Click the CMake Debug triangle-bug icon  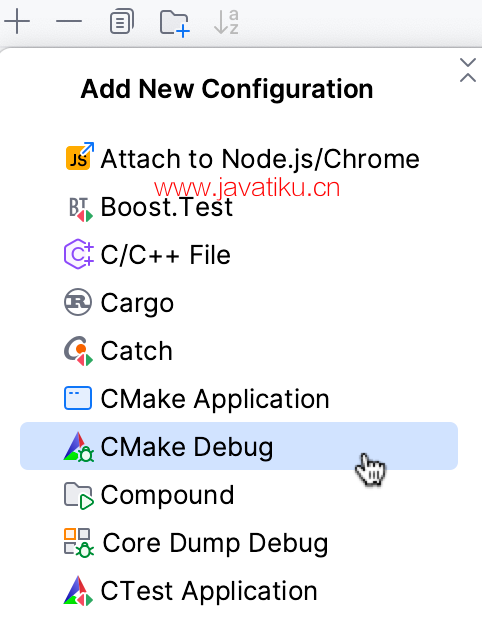(78, 447)
